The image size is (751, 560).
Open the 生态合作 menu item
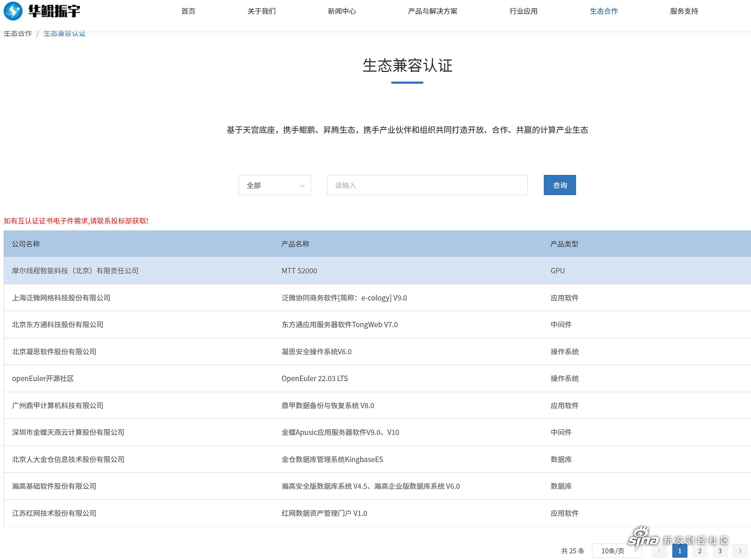click(x=603, y=11)
